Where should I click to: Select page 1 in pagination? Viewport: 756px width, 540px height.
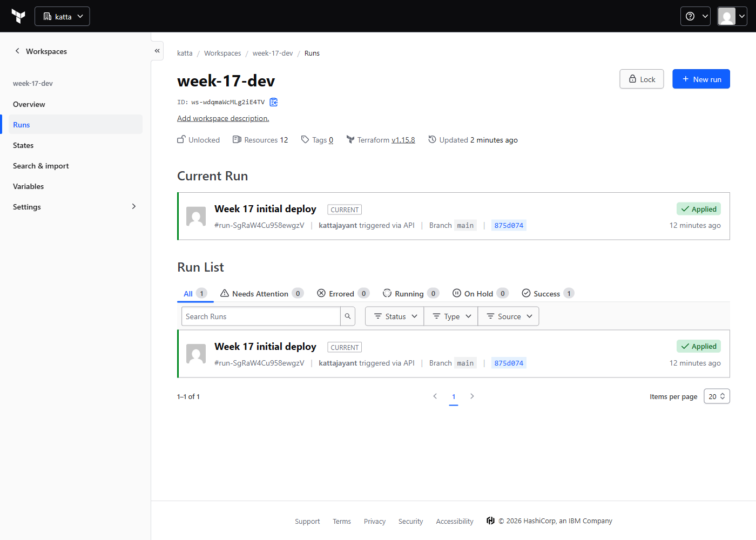[454, 397]
